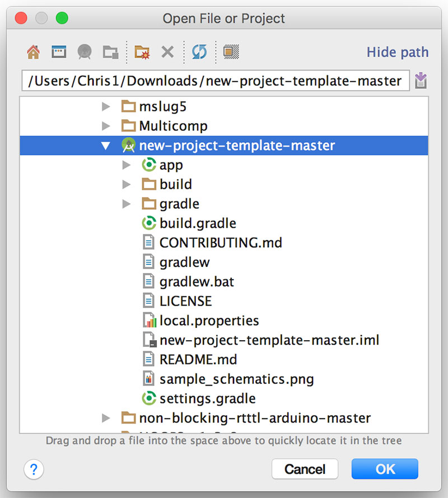Select the local.properties file

[208, 321]
